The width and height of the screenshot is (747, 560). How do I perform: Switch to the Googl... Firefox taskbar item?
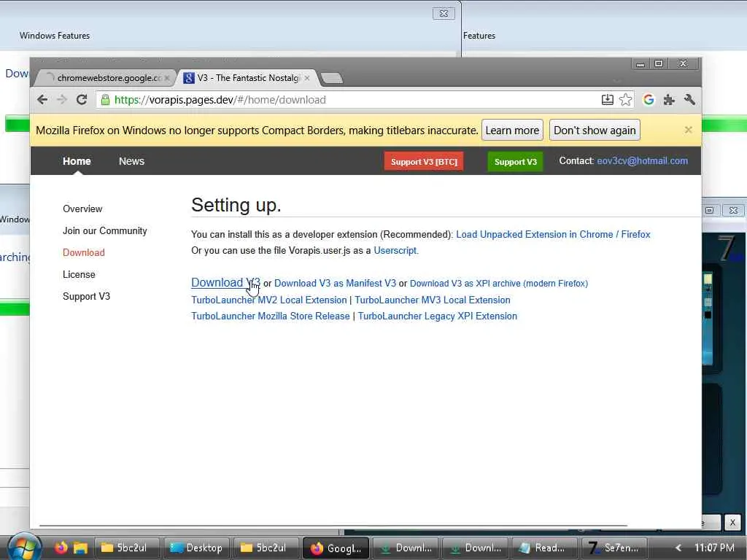(336, 548)
